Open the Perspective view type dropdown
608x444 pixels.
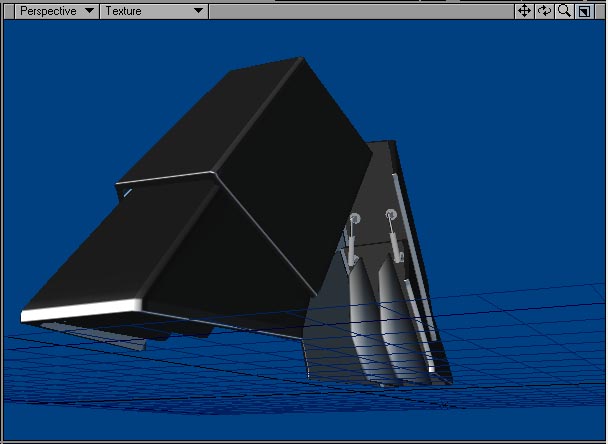57,11
